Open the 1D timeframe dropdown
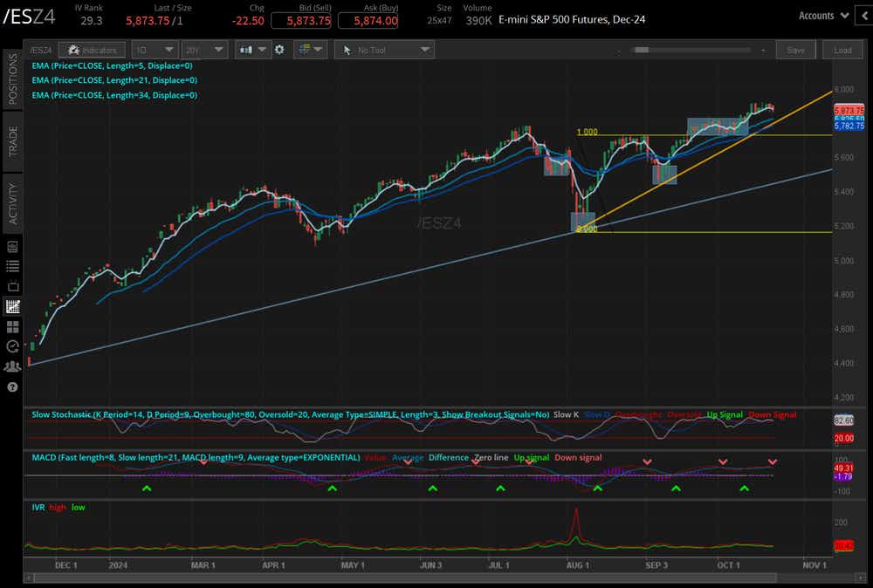The height and width of the screenshot is (588, 873). click(154, 50)
